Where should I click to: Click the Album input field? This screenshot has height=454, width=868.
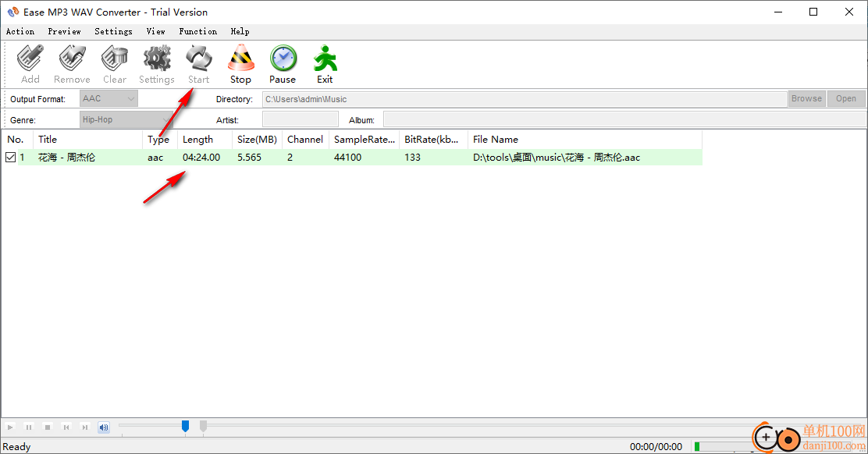[624, 119]
